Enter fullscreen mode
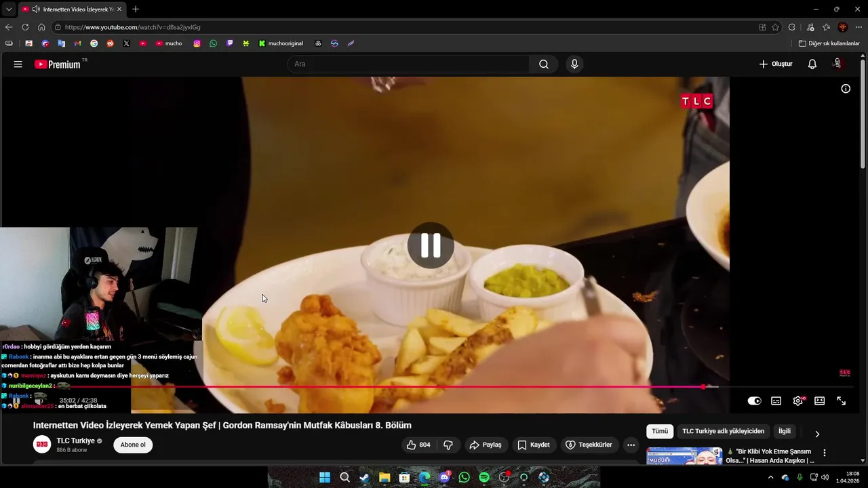The width and height of the screenshot is (868, 488). [x=841, y=401]
